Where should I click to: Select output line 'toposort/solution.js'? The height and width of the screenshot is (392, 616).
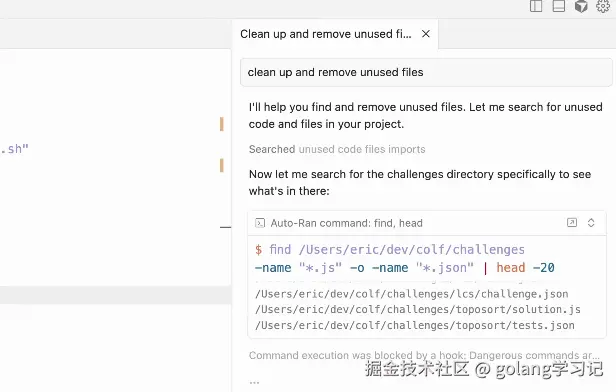pos(418,310)
